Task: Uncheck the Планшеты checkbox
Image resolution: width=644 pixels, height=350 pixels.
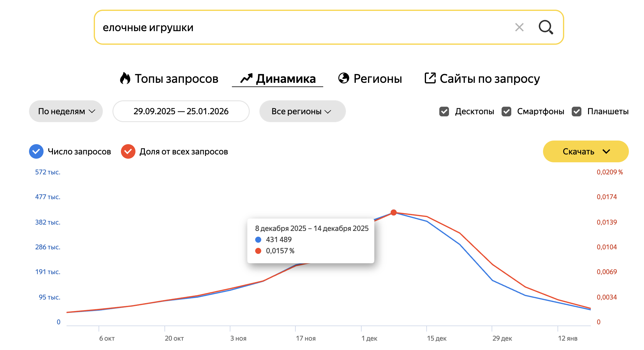Action: point(576,111)
